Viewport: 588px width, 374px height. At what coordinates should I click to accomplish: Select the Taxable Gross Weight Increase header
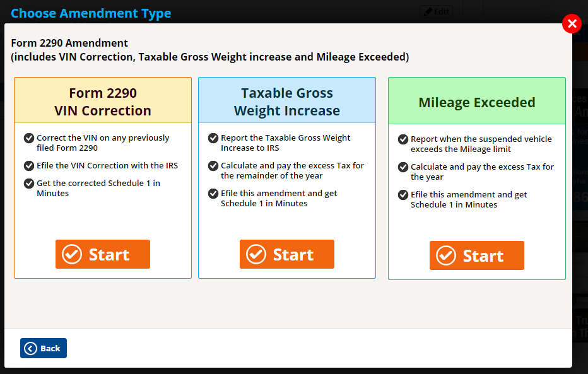point(287,100)
